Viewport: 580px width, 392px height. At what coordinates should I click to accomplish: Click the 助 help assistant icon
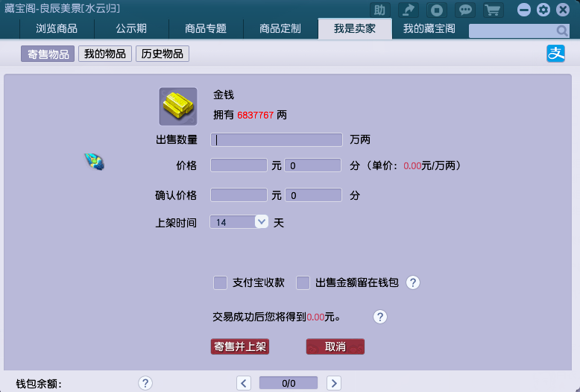click(380, 10)
